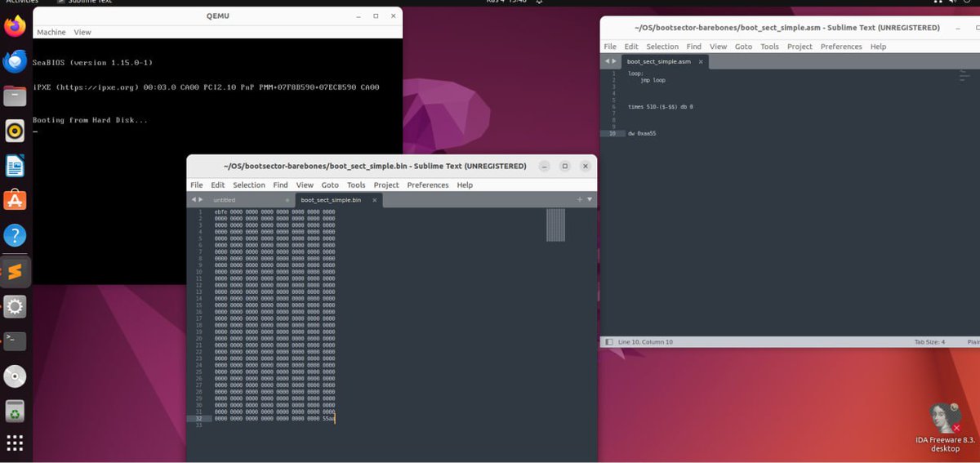Select the boot_sect_simple.asm tab
980x463 pixels.
point(663,62)
